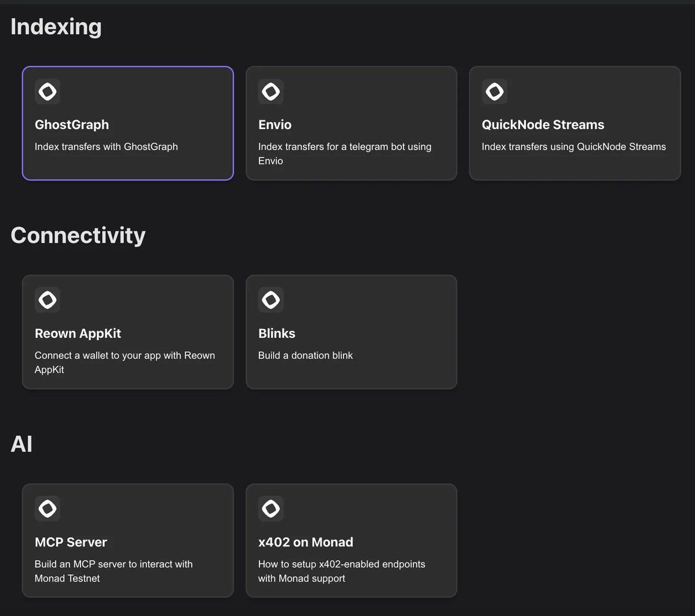Click the Envio card description text
This screenshot has width=695, height=616.
(345, 154)
